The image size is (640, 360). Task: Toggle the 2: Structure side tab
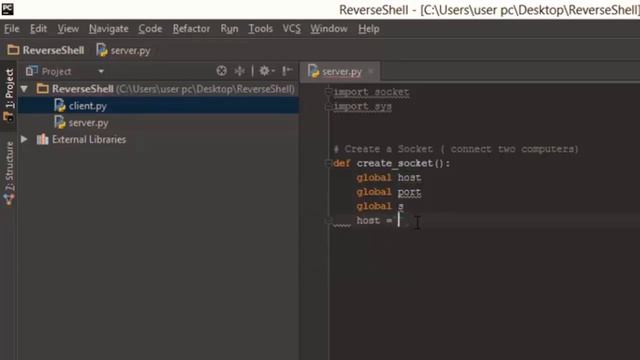tap(9, 172)
